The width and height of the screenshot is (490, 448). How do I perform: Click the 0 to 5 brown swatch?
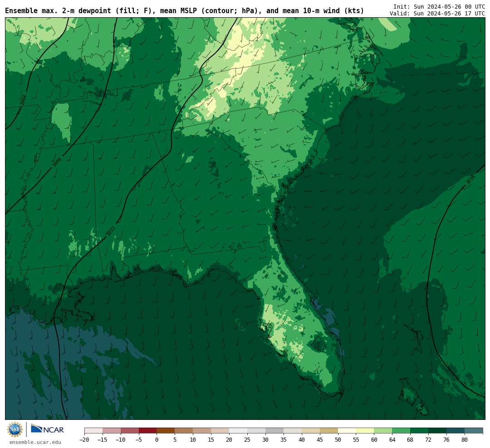pos(166,431)
